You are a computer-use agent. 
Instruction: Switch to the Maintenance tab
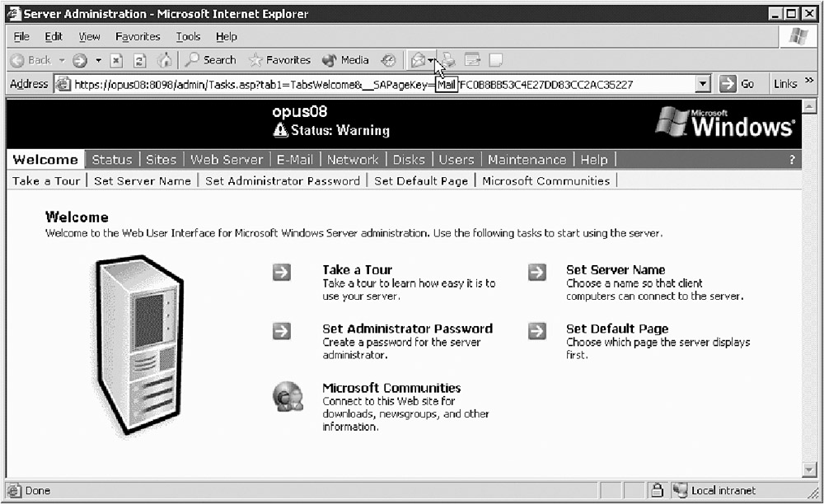(x=527, y=160)
